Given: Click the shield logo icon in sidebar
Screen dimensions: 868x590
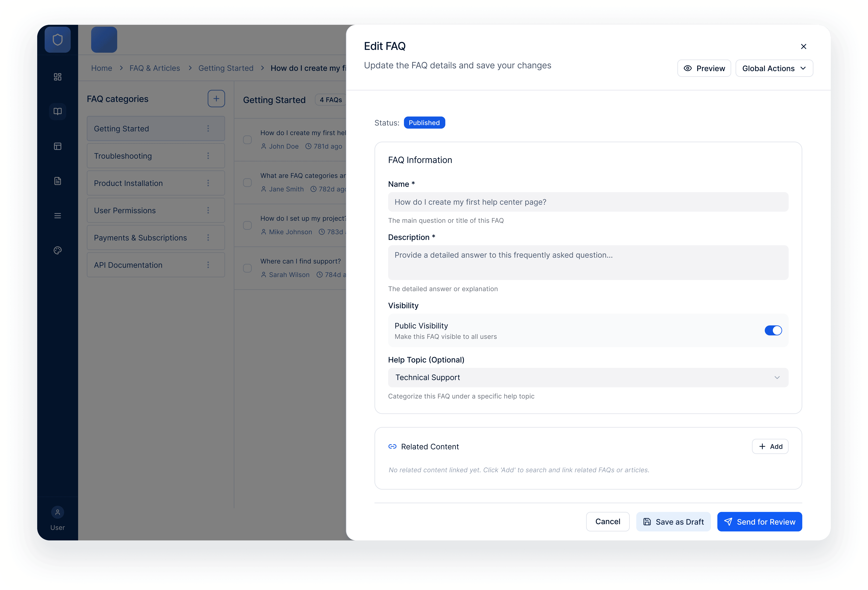Looking at the screenshot, I should (58, 40).
